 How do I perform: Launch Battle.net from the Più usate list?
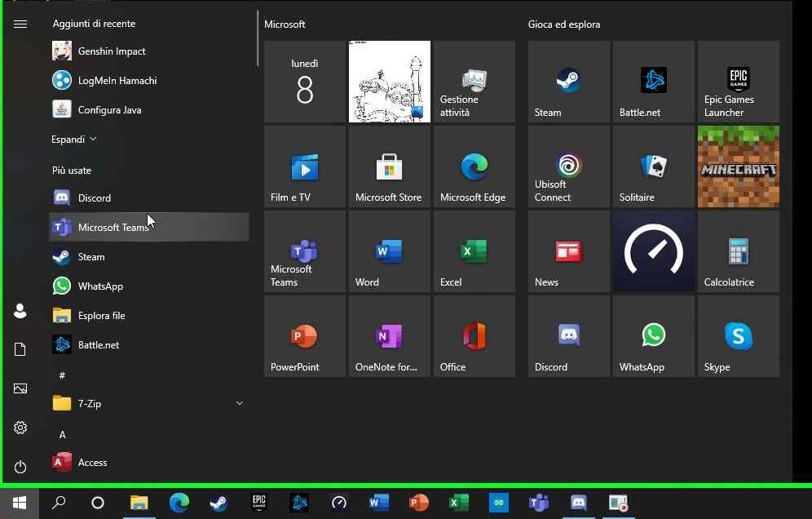coord(149,345)
